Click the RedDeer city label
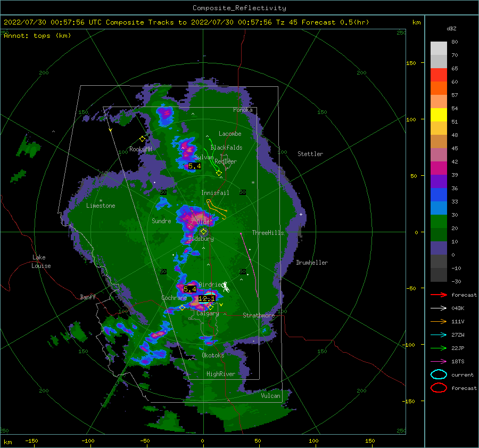 [x=226, y=161]
